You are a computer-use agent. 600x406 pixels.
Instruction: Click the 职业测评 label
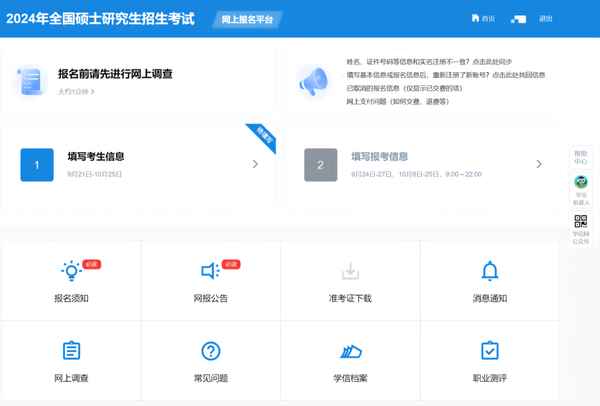pyautogui.click(x=490, y=378)
